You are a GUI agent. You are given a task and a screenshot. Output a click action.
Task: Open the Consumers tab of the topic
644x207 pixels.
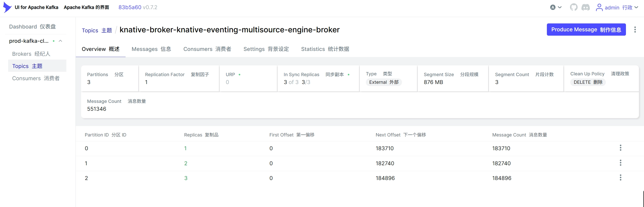207,49
